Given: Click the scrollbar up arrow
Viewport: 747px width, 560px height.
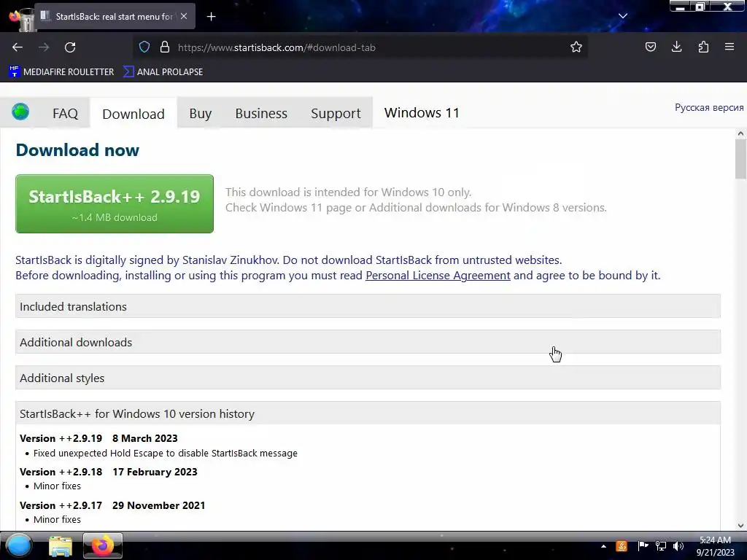Looking at the screenshot, I should (x=740, y=134).
